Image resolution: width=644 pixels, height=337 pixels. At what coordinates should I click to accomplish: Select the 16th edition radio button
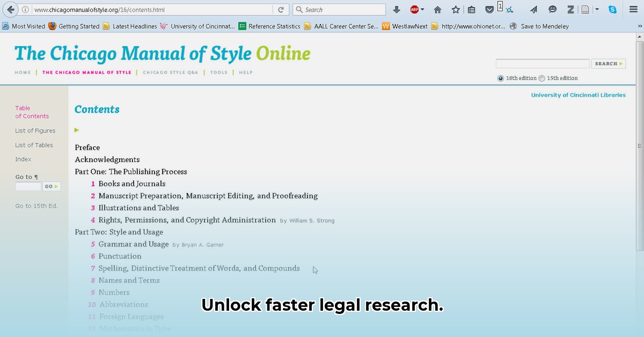[x=501, y=78]
